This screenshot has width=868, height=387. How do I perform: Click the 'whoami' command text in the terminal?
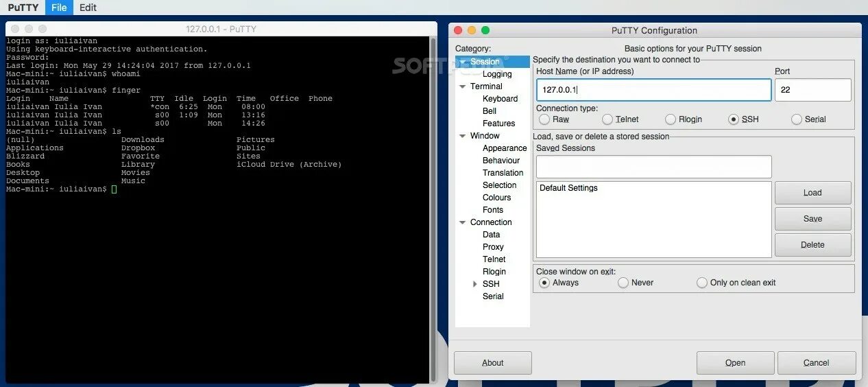pos(125,74)
